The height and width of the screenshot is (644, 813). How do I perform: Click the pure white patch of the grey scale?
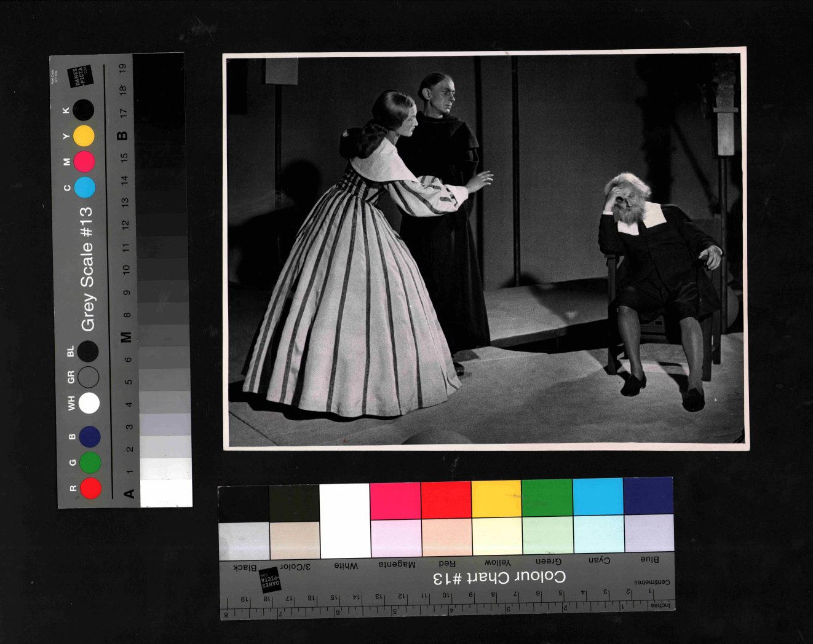[x=166, y=493]
